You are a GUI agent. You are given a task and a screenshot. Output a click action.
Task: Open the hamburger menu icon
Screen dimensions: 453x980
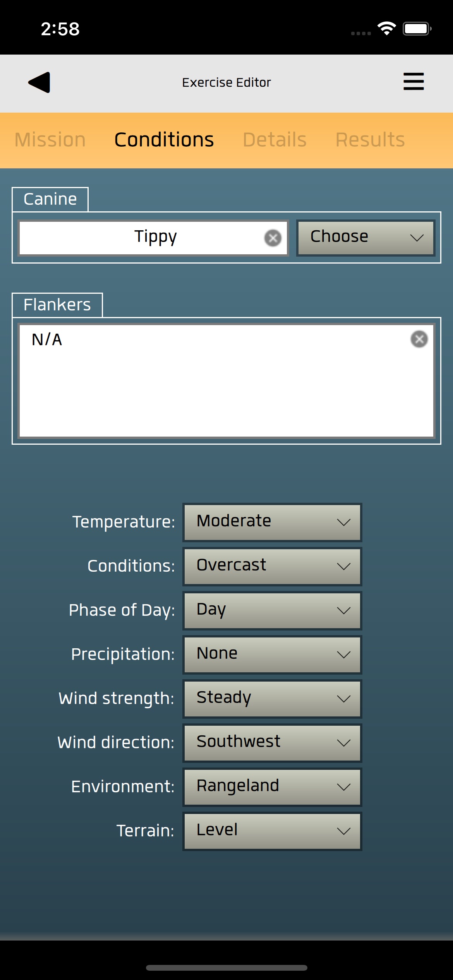click(x=414, y=82)
